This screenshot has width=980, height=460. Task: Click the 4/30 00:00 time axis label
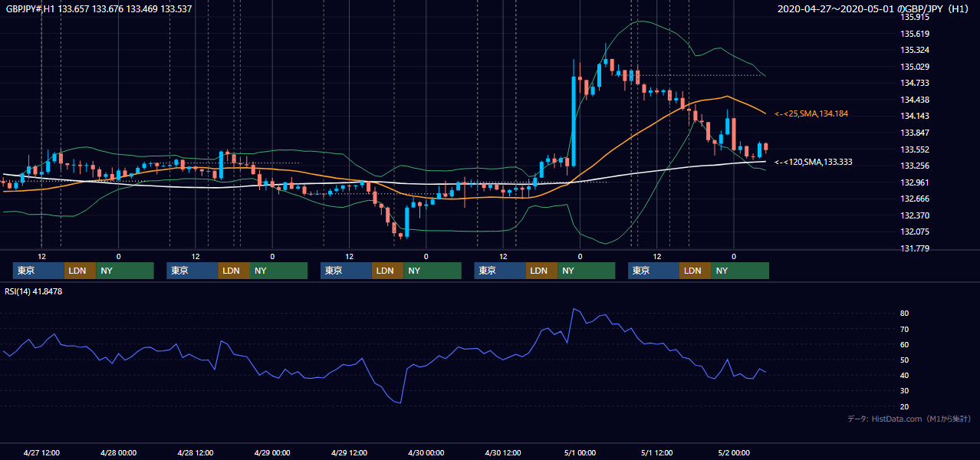426,453
